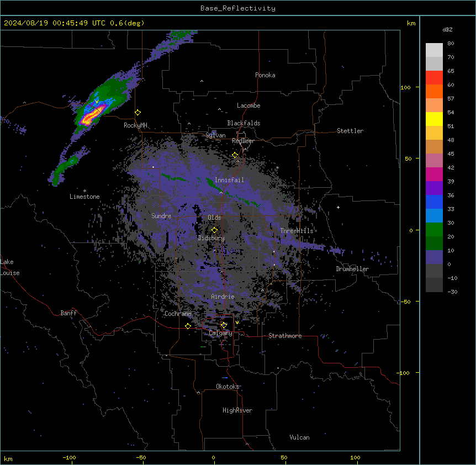Click the Airdrie city label

[223, 297]
